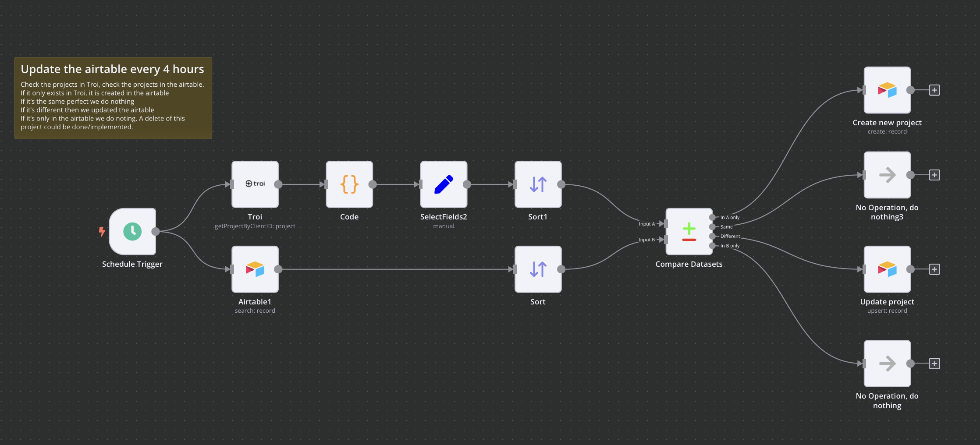
Task: Open the Code node
Action: (x=349, y=184)
